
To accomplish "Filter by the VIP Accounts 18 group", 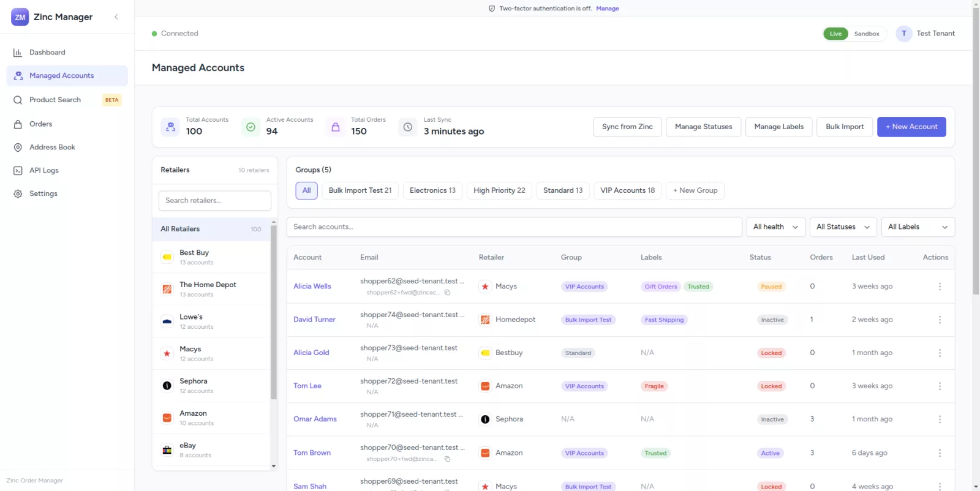I will tap(627, 190).
